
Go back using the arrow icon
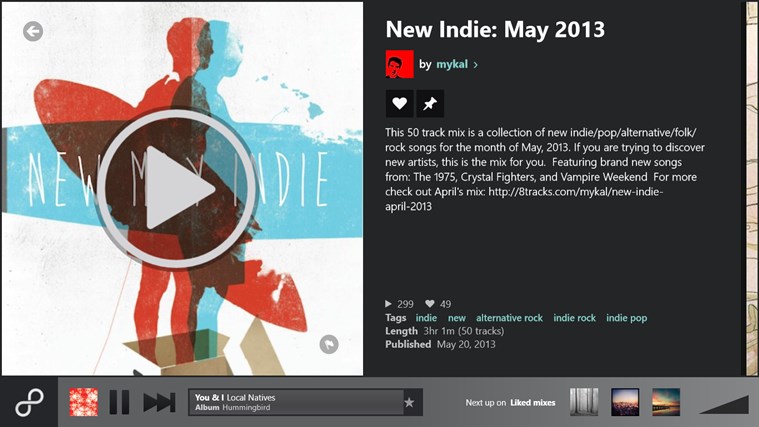33,31
